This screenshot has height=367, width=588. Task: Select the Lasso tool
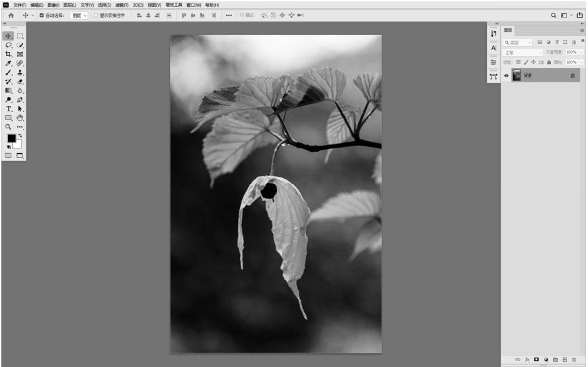pyautogui.click(x=8, y=45)
